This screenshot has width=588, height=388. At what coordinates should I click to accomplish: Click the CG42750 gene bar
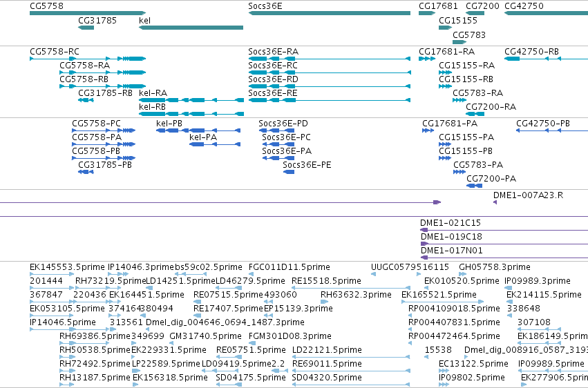(x=546, y=13)
